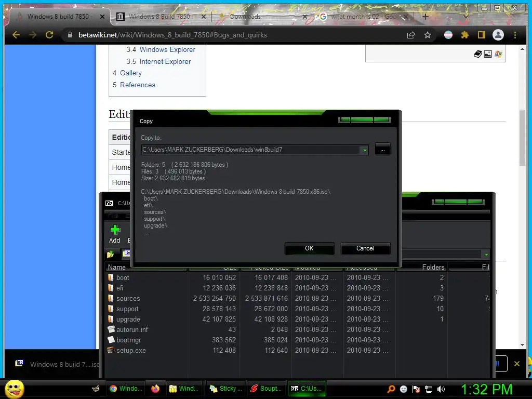Click the security flag tray icon

(416, 389)
